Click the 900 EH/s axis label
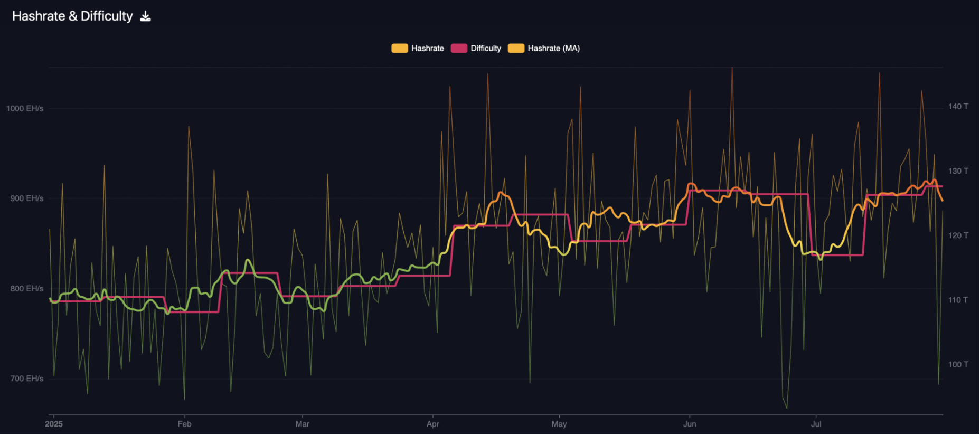Viewport: 980px width, 435px height. 27,198
